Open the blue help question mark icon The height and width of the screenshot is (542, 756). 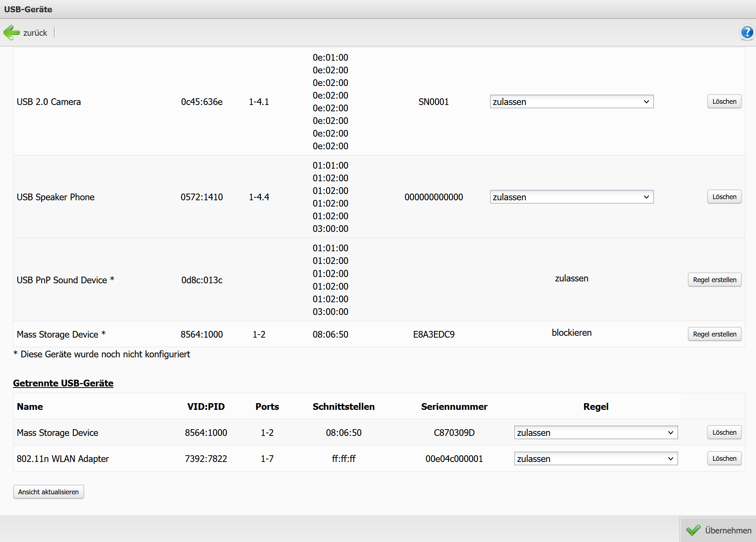click(747, 32)
